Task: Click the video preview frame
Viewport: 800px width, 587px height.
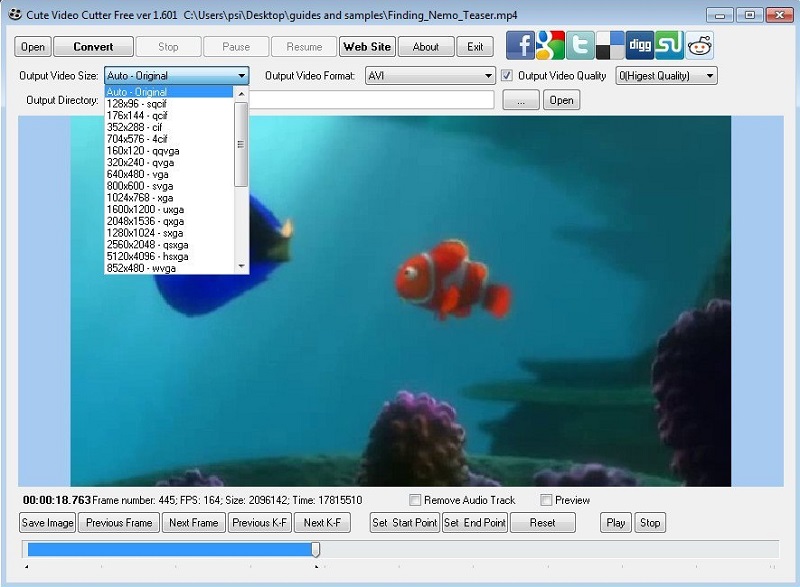Action: click(x=401, y=301)
